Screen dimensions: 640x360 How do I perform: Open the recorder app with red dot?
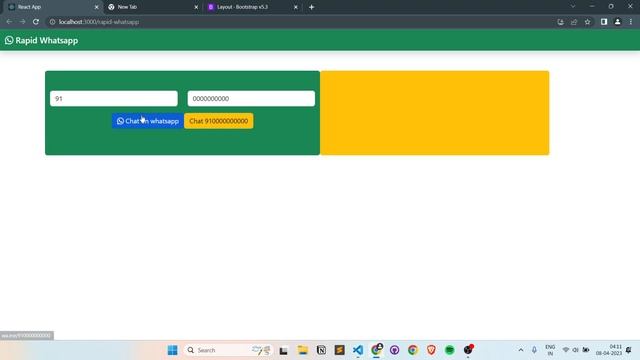pos(468,349)
